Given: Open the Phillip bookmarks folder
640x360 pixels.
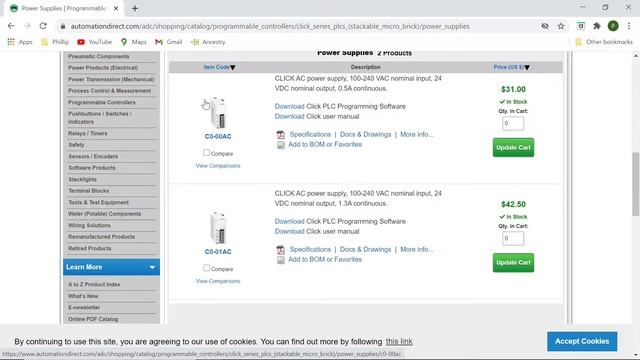Looking at the screenshot, I should (55, 42).
